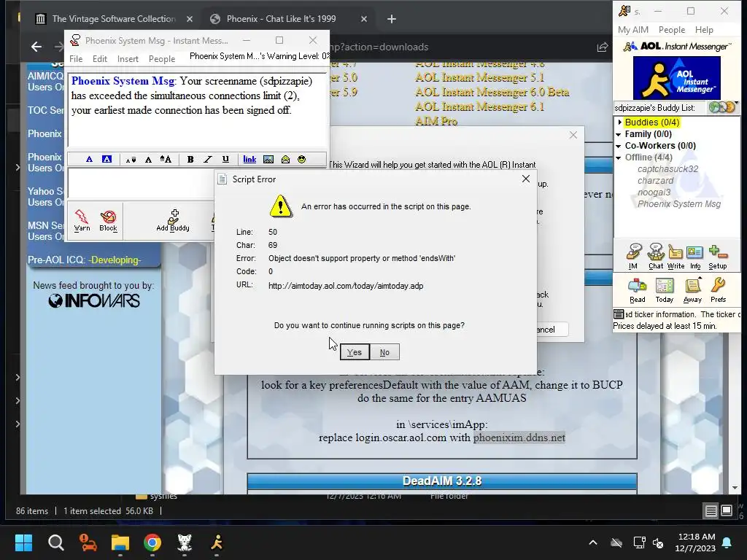747x560 pixels.
Task: Open File Explorer from the taskbar
Action: point(120,542)
